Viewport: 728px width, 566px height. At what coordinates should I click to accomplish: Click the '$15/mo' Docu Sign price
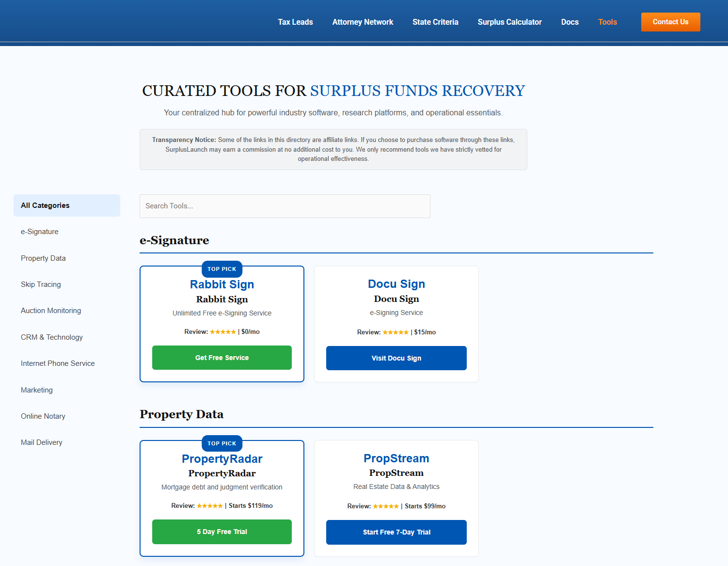pyautogui.click(x=425, y=332)
